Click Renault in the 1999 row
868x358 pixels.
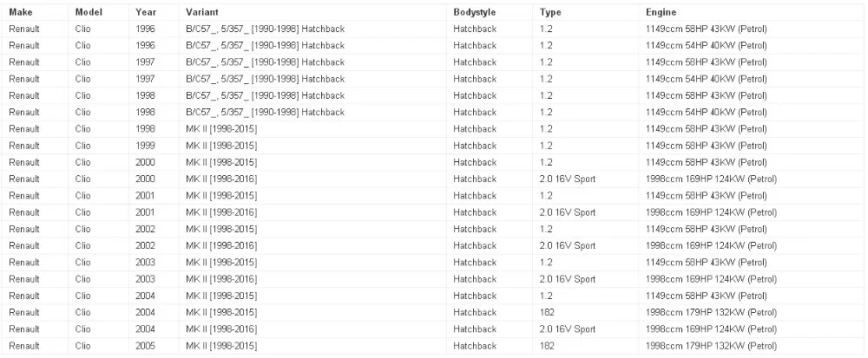click(x=24, y=146)
